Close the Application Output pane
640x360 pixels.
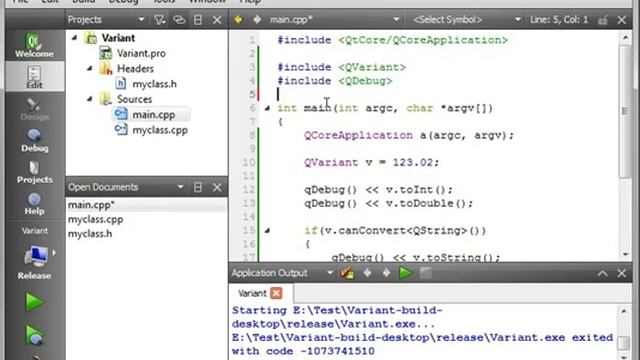(622, 273)
